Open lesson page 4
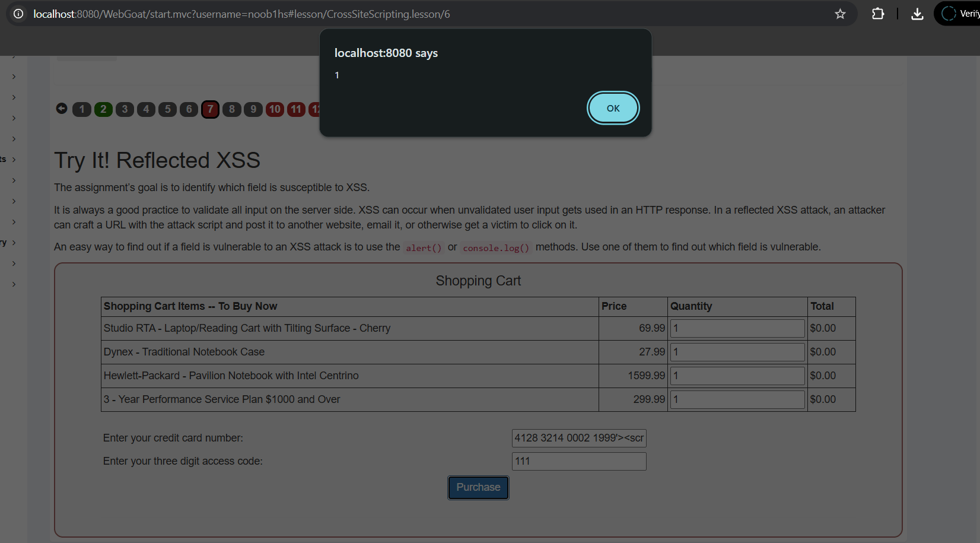 146,109
